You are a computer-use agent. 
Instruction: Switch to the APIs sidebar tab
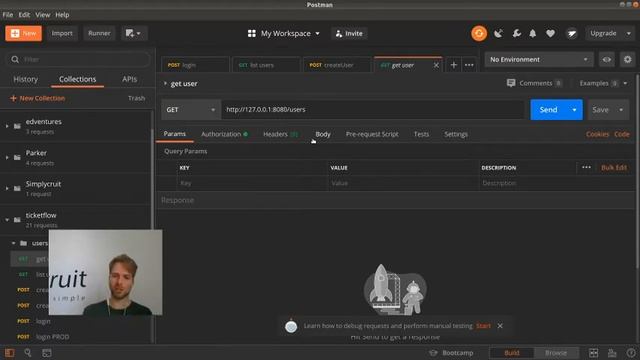click(x=129, y=79)
